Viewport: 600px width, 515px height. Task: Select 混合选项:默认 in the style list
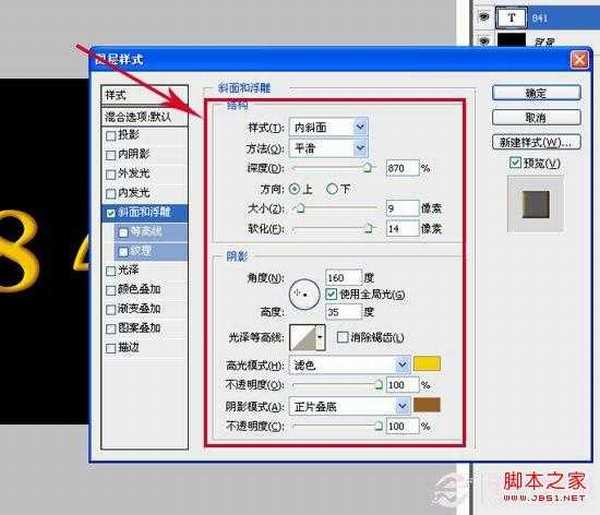point(138,116)
